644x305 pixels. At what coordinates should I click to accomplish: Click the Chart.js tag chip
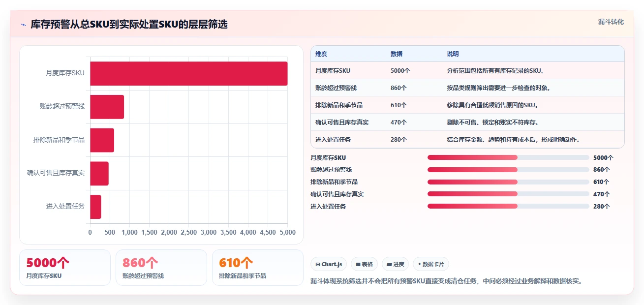[x=329, y=264]
